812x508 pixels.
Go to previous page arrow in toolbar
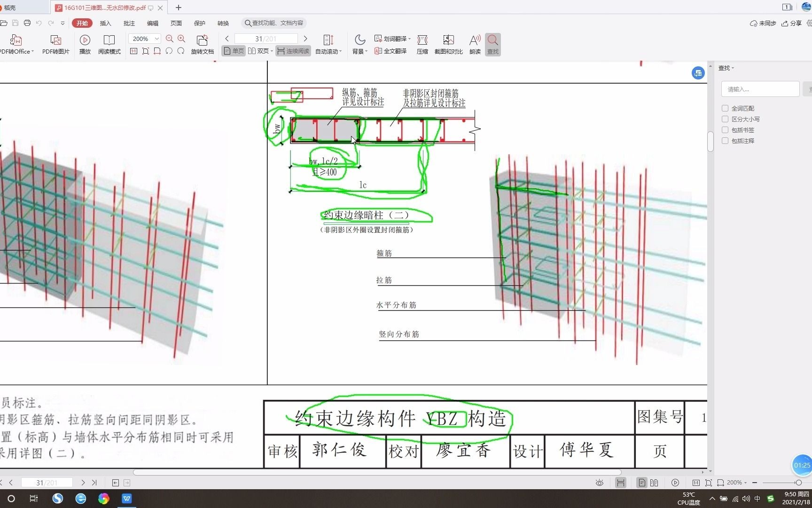pos(227,39)
